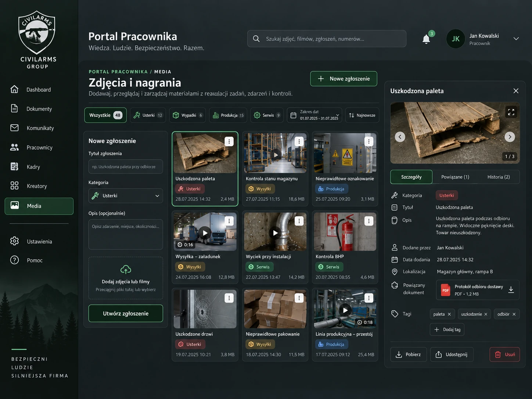Screen dimensions: 532x399
Task: Open menu on Uszkodzone drzwi card
Action: (229, 298)
